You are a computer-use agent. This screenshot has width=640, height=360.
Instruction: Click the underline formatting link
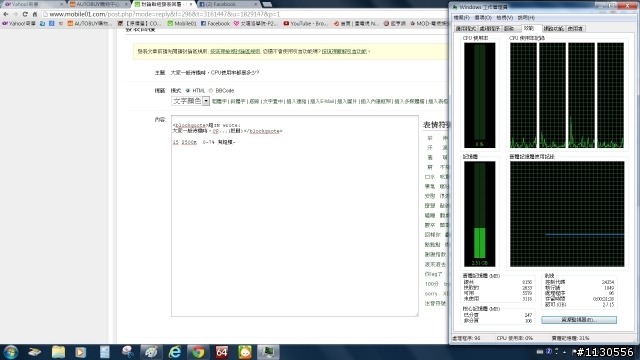(254, 101)
